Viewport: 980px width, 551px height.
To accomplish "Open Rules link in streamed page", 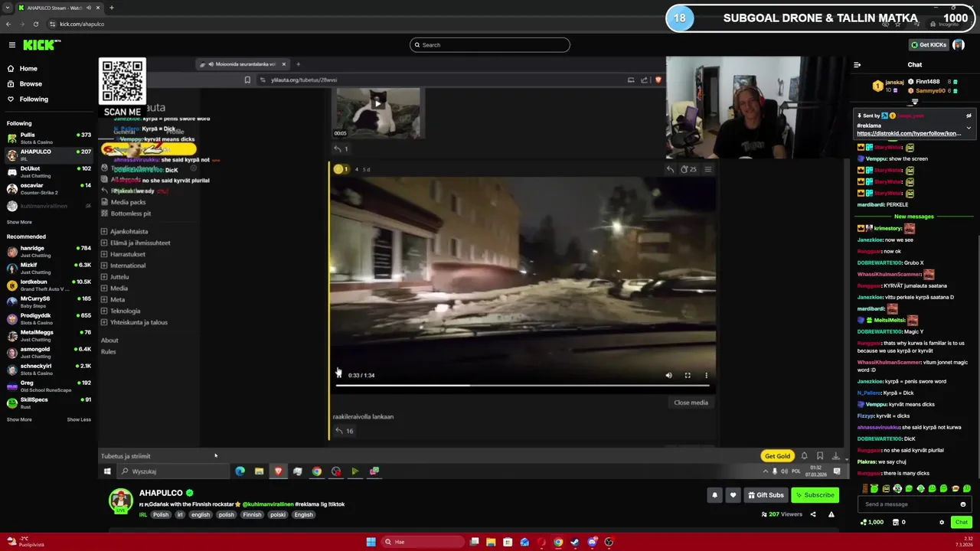I will click(108, 352).
